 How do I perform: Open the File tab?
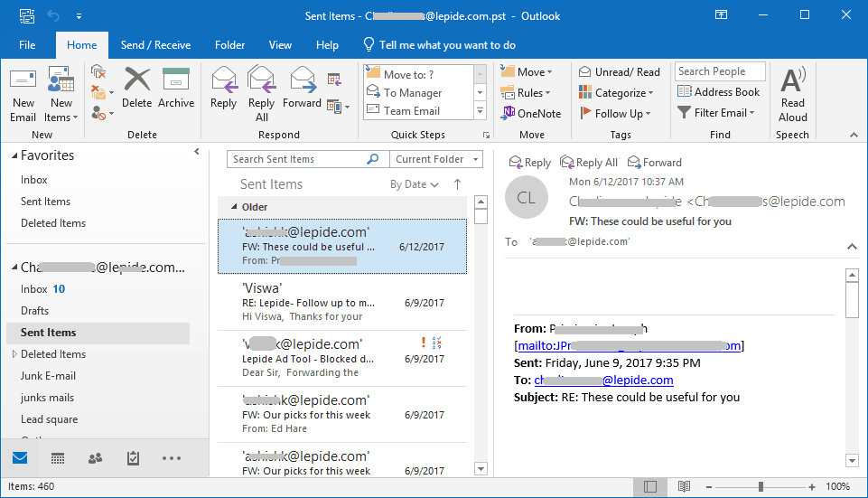coord(27,45)
